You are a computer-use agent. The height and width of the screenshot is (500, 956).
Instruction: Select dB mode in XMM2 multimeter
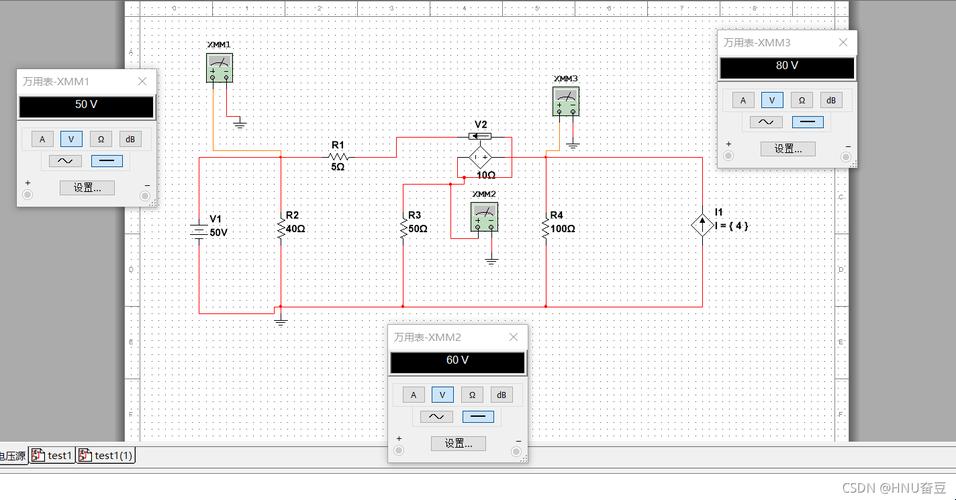pyautogui.click(x=501, y=395)
